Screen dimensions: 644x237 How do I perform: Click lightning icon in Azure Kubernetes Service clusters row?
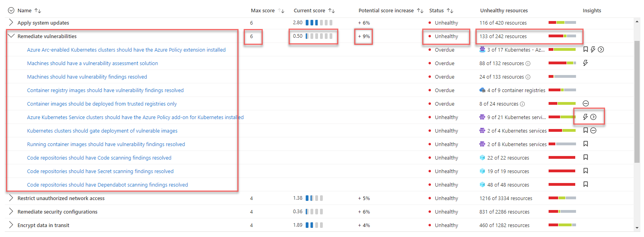pyautogui.click(x=586, y=117)
